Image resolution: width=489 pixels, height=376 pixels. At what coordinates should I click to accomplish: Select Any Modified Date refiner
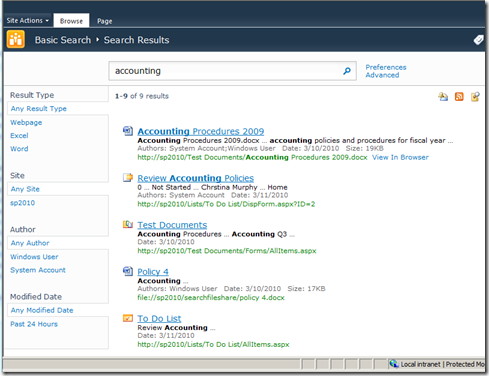click(x=42, y=310)
